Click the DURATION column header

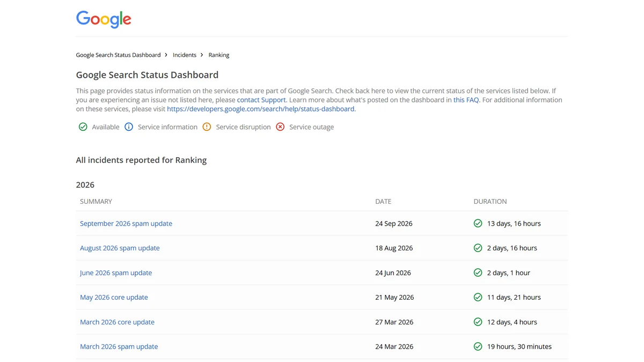click(x=490, y=202)
